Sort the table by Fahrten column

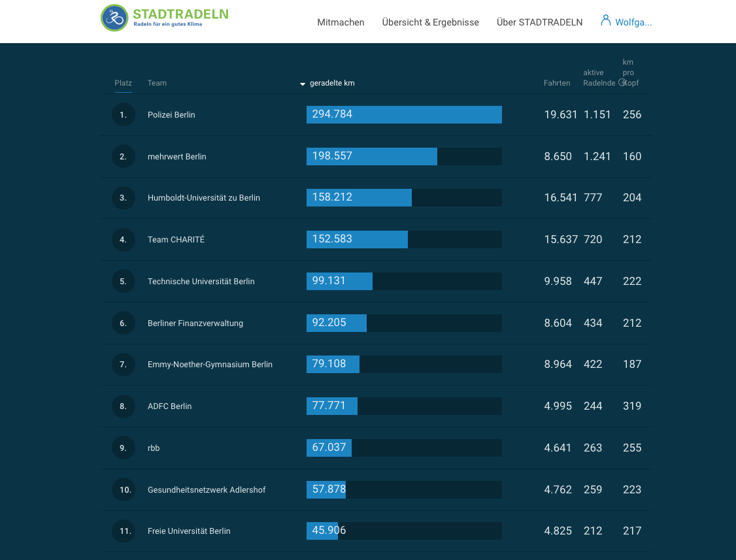click(x=557, y=82)
